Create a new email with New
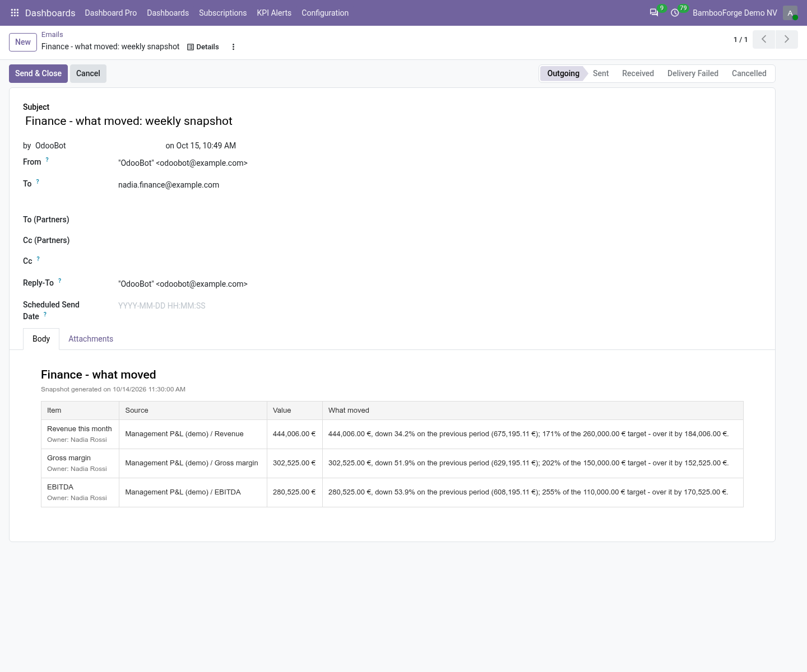 tap(23, 42)
